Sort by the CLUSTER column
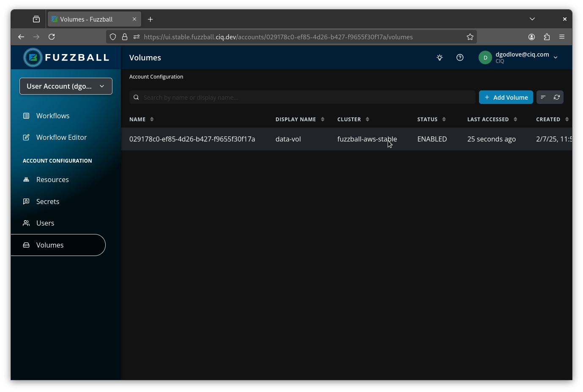 click(353, 120)
